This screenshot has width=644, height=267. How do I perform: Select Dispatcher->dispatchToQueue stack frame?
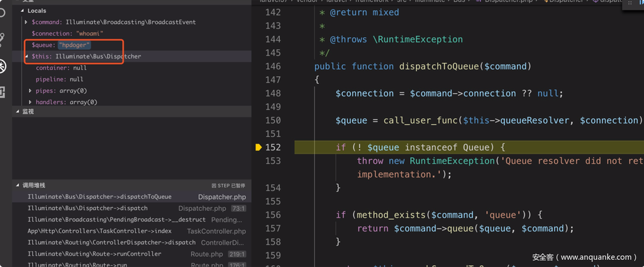pyautogui.click(x=99, y=197)
